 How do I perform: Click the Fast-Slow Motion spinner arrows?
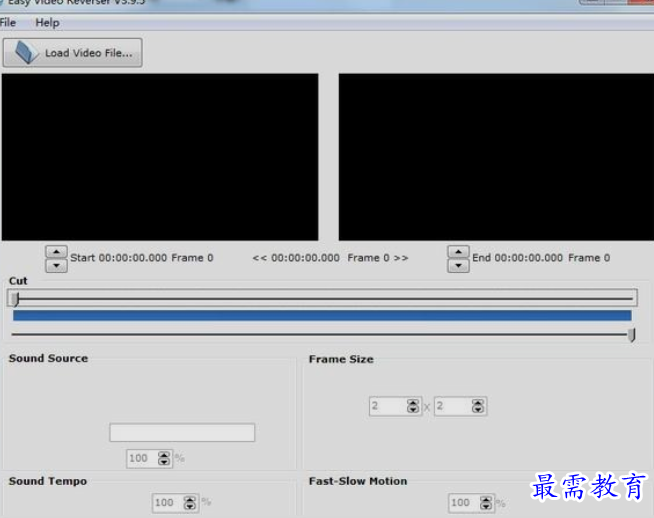pyautogui.click(x=486, y=503)
